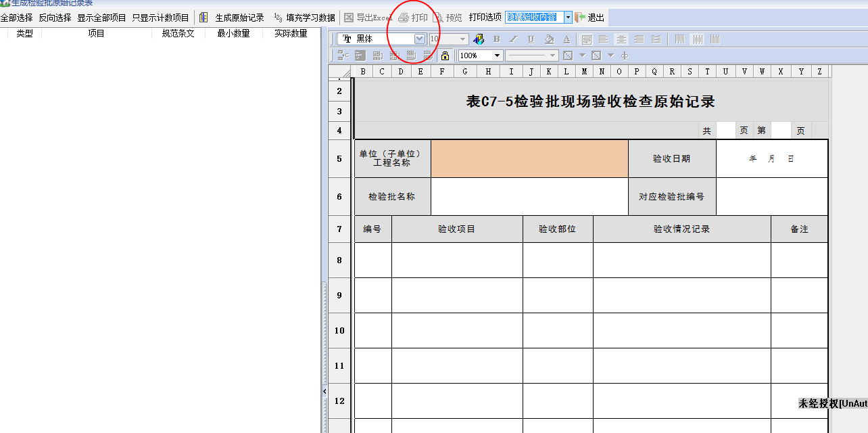868x433 pixels.
Task: Open the 黑体 font name dropdown
Action: point(420,39)
